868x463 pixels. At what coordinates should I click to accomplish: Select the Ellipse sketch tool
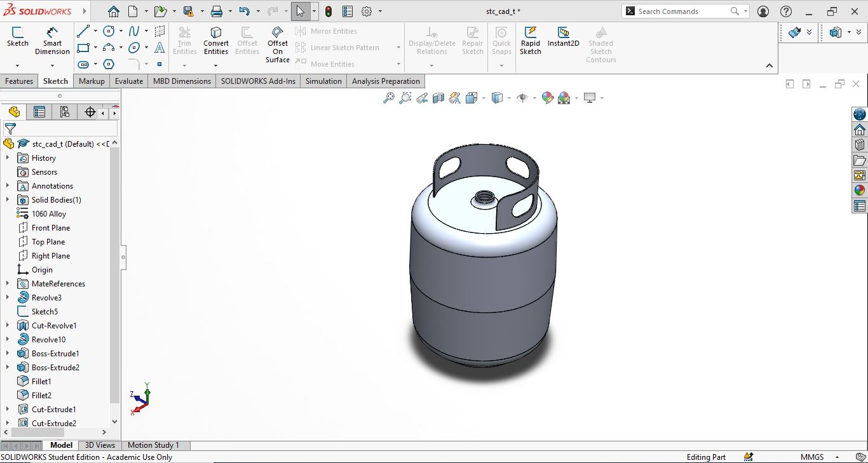pyautogui.click(x=134, y=48)
